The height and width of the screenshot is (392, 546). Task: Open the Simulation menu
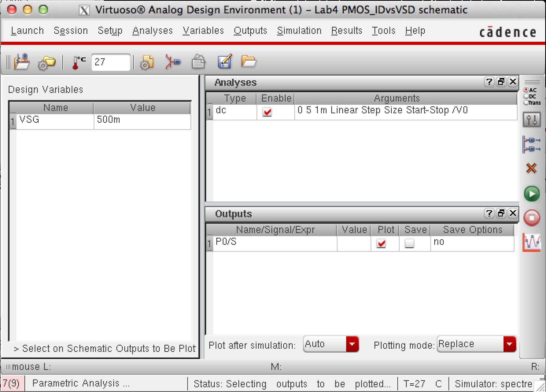(x=299, y=31)
